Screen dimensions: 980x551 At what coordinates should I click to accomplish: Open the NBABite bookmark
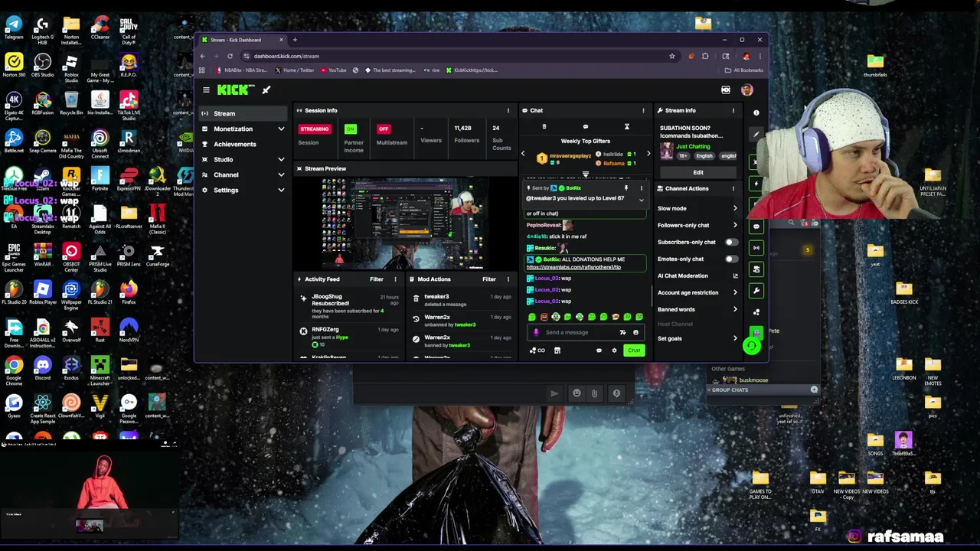pyautogui.click(x=241, y=70)
